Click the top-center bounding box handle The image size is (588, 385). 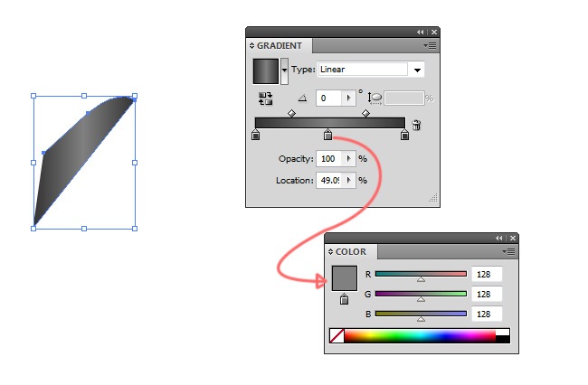pyautogui.click(x=84, y=96)
